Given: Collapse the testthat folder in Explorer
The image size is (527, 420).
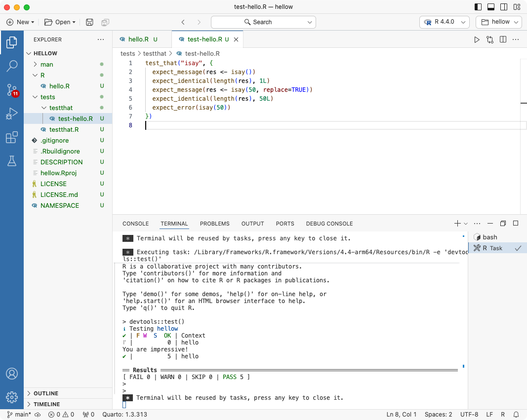Looking at the screenshot, I should pyautogui.click(x=59, y=108).
